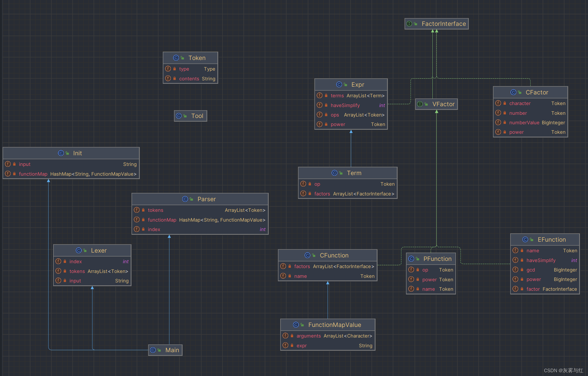The height and width of the screenshot is (376, 588).
Task: Click the field icon of PFunction's name field
Action: click(x=411, y=289)
